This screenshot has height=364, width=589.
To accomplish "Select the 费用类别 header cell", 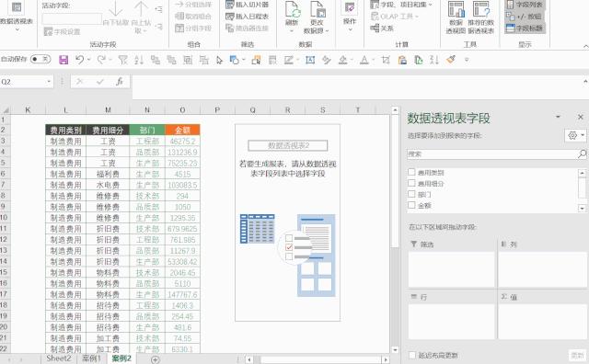I will pos(65,131).
